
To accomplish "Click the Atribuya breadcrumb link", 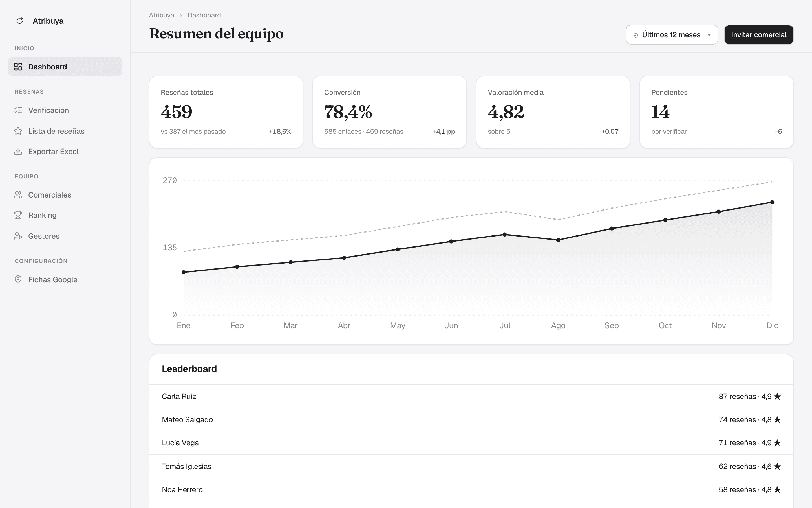I will point(161,15).
